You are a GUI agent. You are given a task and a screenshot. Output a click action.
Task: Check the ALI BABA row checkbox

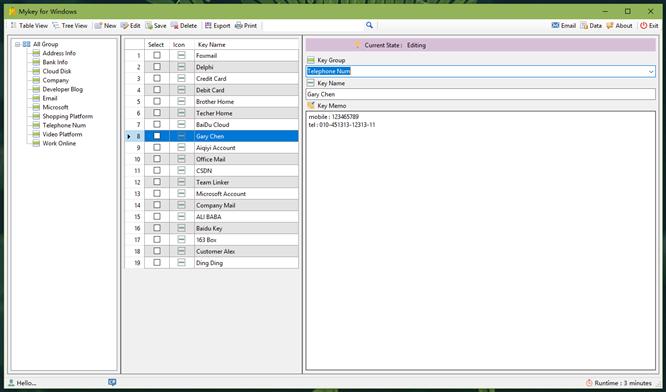pos(157,216)
